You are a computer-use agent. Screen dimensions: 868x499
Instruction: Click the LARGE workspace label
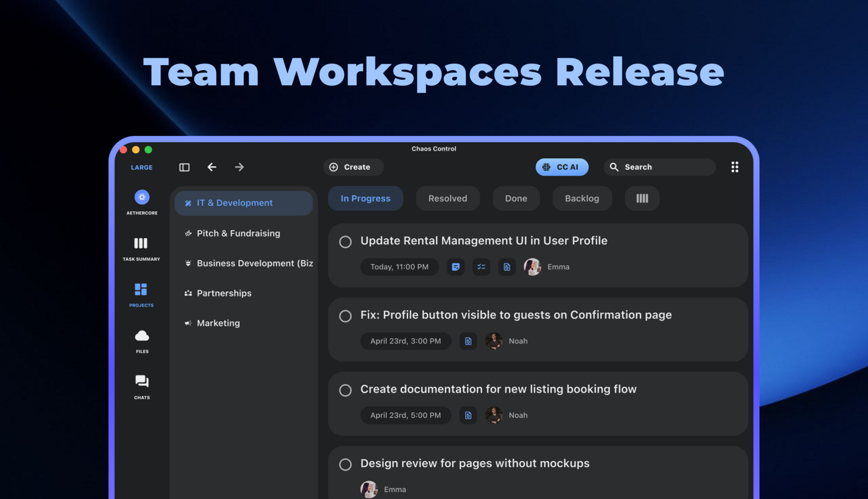tap(142, 168)
